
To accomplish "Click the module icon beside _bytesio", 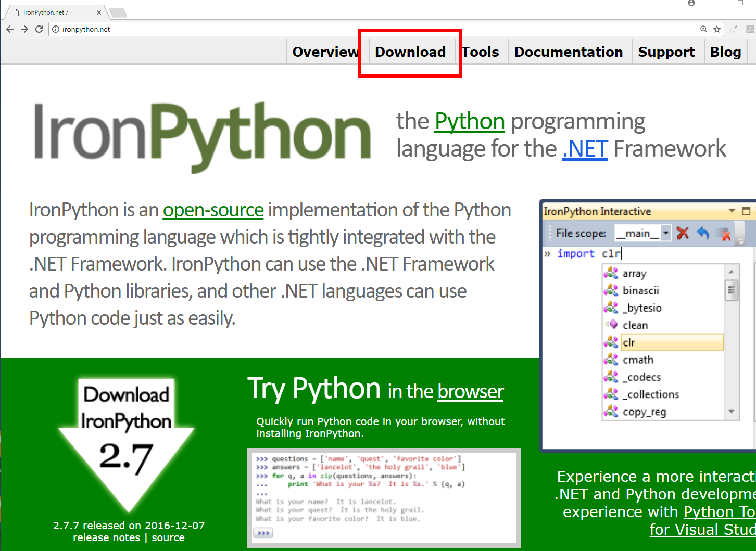I will [611, 307].
